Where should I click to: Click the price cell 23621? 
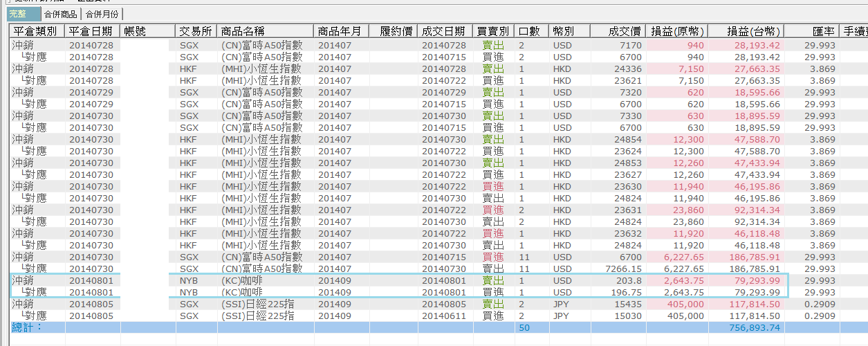[618, 80]
